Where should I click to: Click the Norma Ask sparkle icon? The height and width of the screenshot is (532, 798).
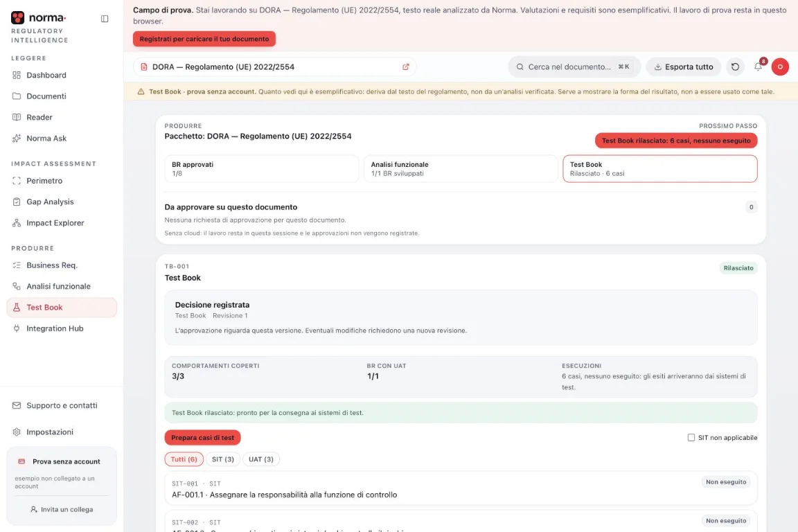click(x=17, y=139)
